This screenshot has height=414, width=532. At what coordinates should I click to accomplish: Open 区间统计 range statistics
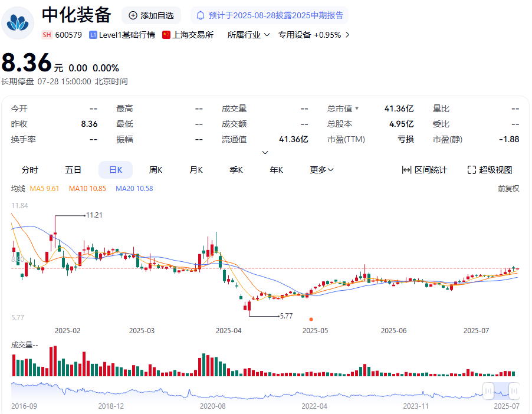[425, 170]
